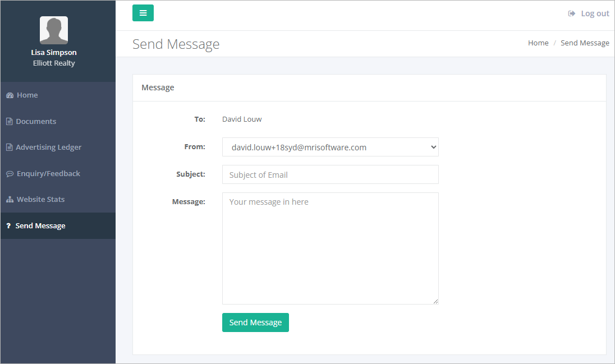Focus the Subject of Email field

[331, 174]
